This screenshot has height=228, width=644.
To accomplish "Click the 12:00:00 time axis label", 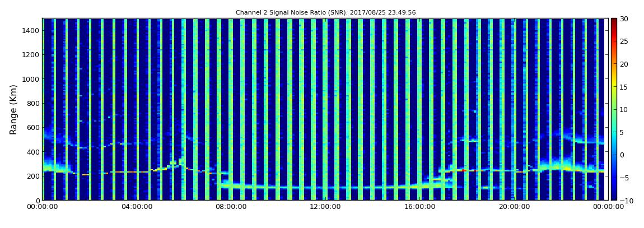I will tap(325, 207).
